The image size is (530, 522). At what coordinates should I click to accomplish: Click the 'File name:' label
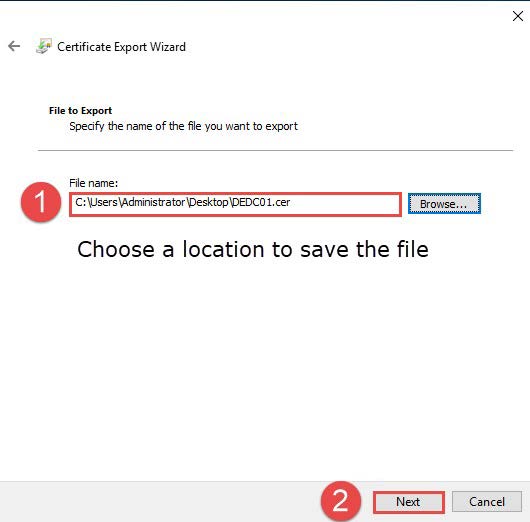tap(94, 183)
